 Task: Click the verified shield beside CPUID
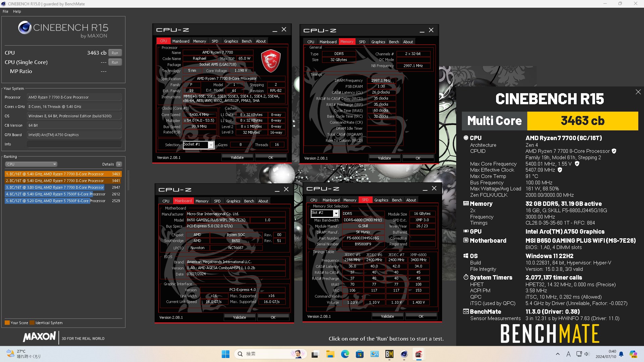614,151
